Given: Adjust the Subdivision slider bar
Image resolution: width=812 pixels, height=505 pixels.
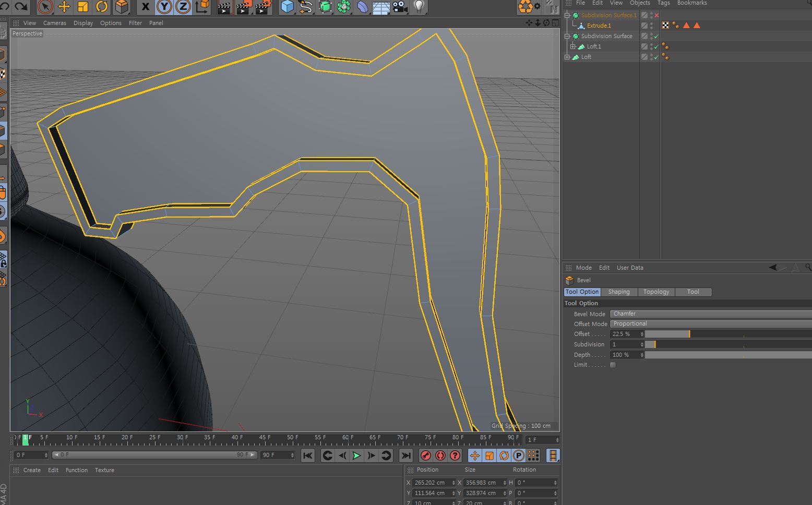Looking at the screenshot, I should (x=729, y=344).
